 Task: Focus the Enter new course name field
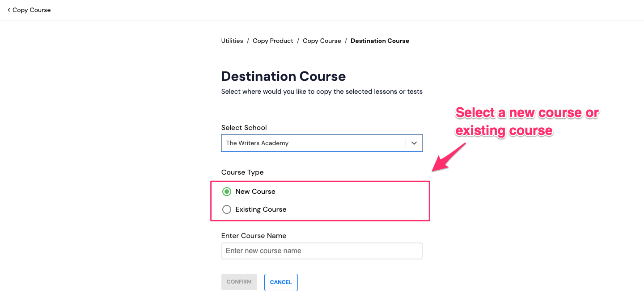click(322, 251)
